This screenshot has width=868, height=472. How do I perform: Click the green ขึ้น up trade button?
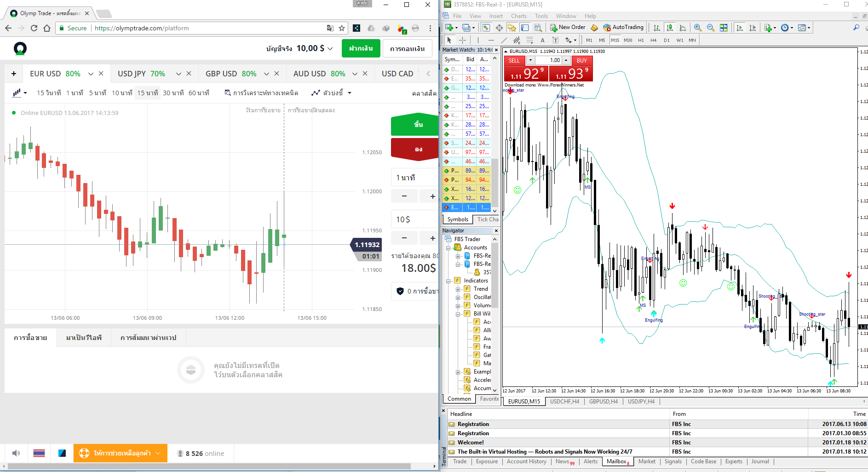click(x=415, y=124)
